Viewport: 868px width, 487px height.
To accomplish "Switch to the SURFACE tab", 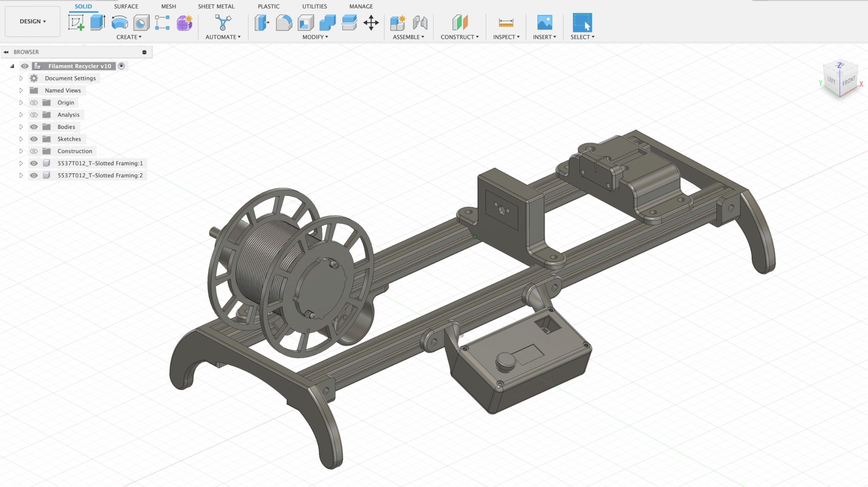I will pyautogui.click(x=126, y=6).
